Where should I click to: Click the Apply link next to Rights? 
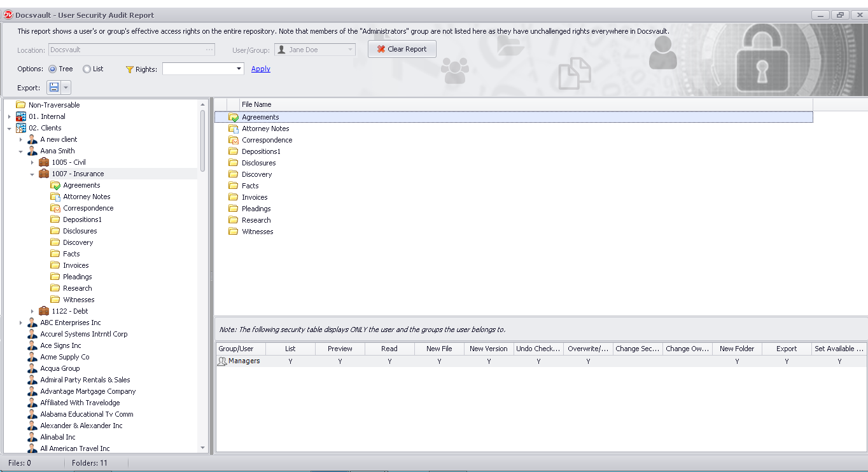pos(260,69)
